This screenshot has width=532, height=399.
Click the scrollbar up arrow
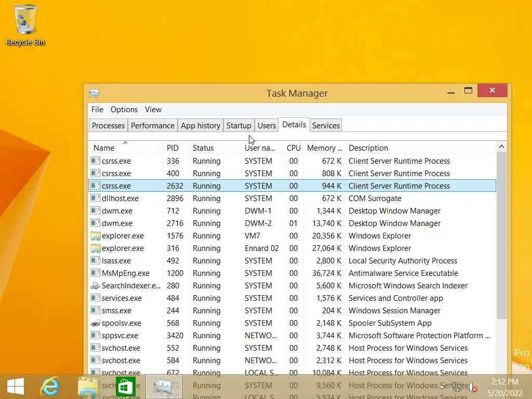pyautogui.click(x=501, y=147)
